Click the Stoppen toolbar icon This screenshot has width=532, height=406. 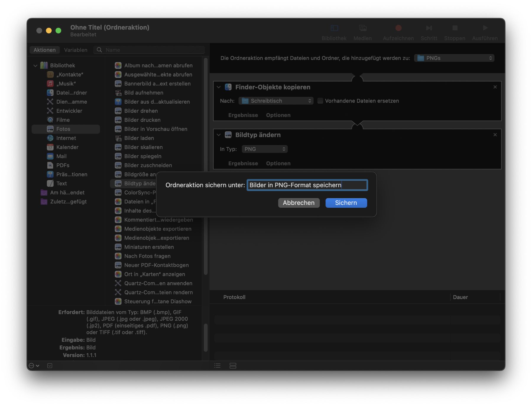click(455, 28)
